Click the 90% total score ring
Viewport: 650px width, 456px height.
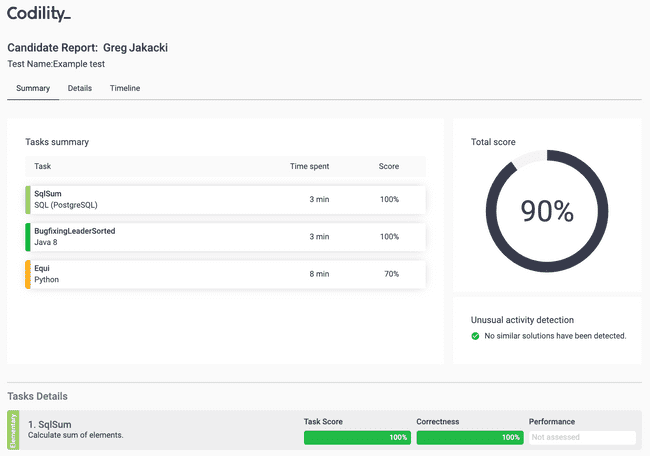tap(547, 211)
